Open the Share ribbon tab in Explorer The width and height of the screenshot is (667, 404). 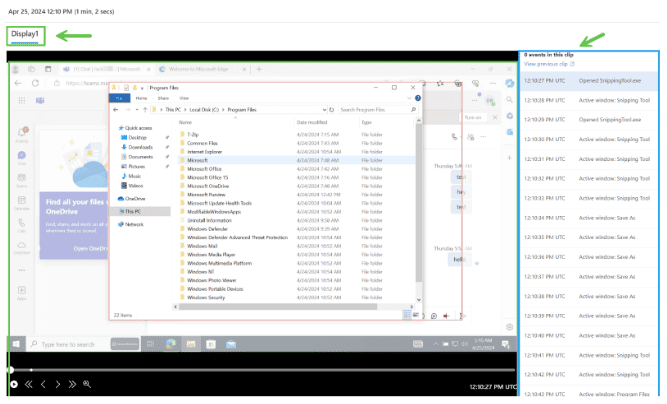pos(163,98)
